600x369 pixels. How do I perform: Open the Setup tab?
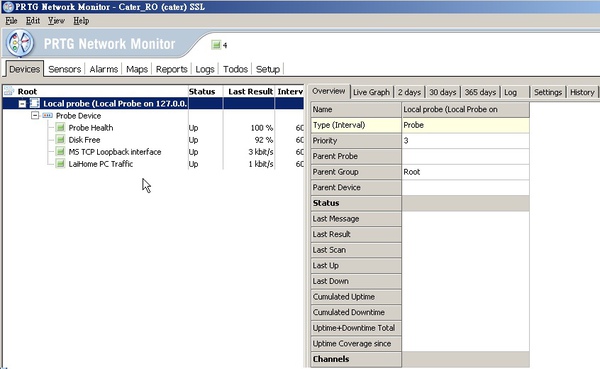point(268,69)
